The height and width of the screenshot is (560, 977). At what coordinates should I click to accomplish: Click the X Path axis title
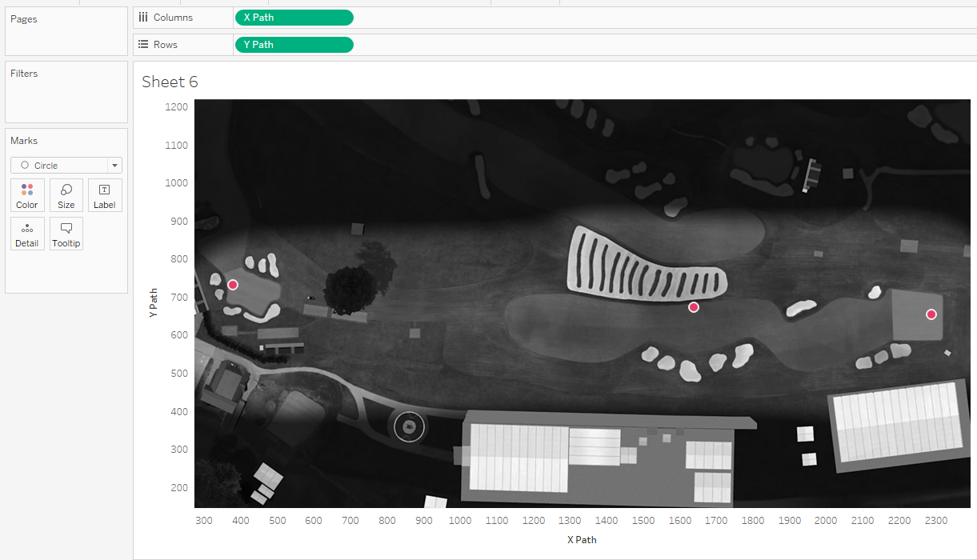[x=582, y=540]
